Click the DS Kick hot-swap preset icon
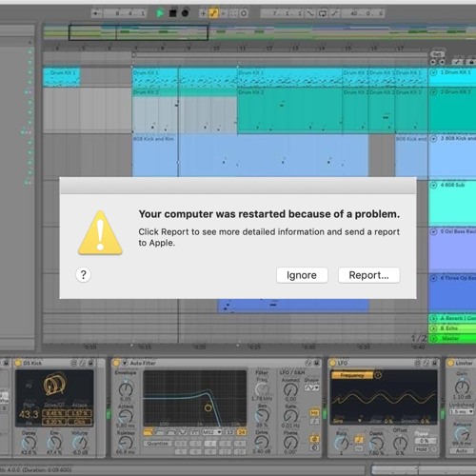Screen dimensions: 476x476 tap(82, 363)
